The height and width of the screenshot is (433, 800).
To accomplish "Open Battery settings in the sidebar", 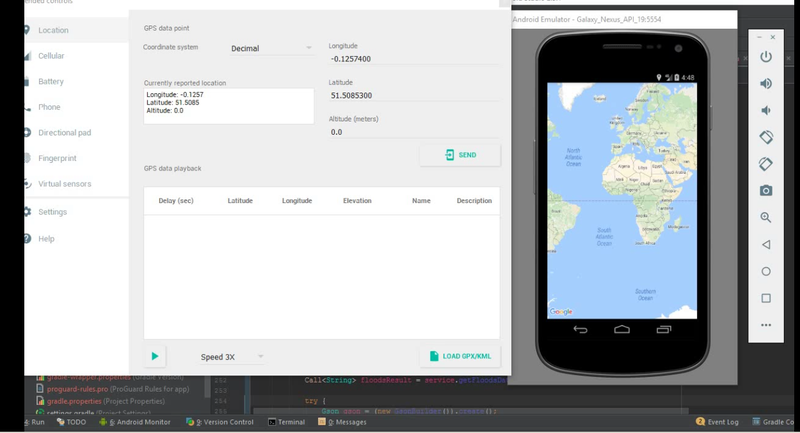I will click(x=51, y=81).
